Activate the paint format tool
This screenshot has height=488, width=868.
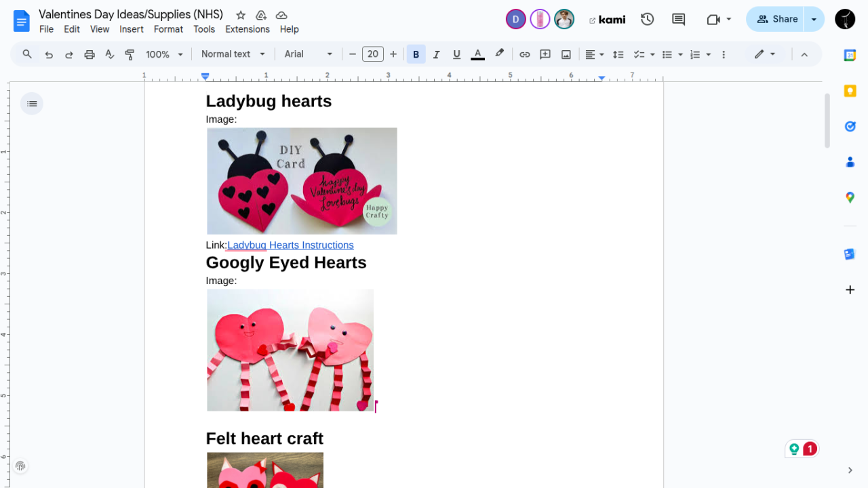(130, 54)
